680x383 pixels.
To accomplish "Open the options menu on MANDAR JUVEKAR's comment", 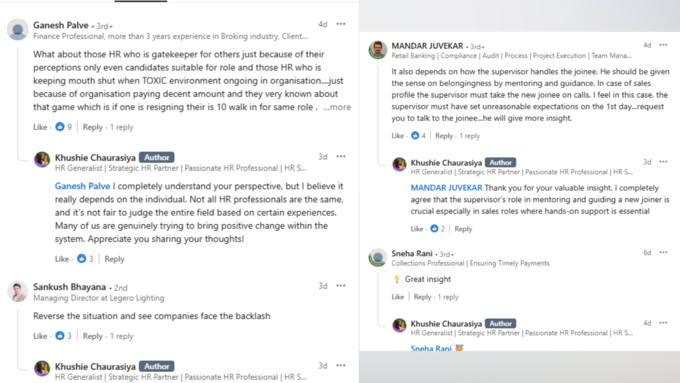I will [x=663, y=45].
